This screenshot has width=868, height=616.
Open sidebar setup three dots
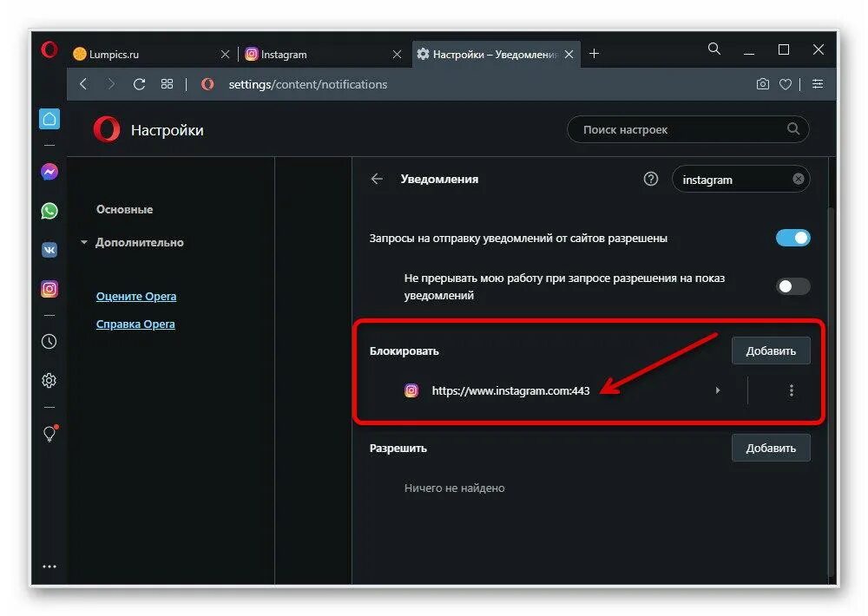pyautogui.click(x=49, y=567)
